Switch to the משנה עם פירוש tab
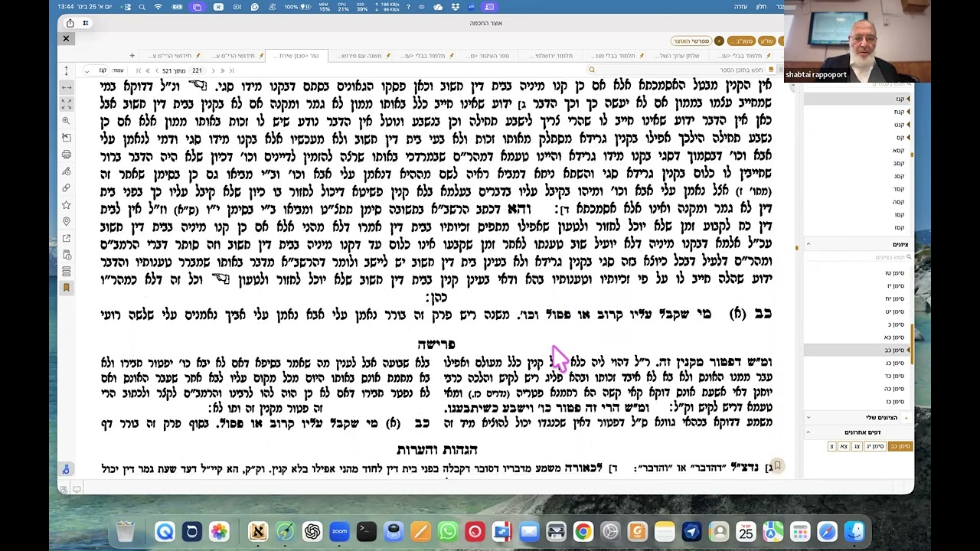Image resolution: width=980 pixels, height=551 pixels. (360, 56)
